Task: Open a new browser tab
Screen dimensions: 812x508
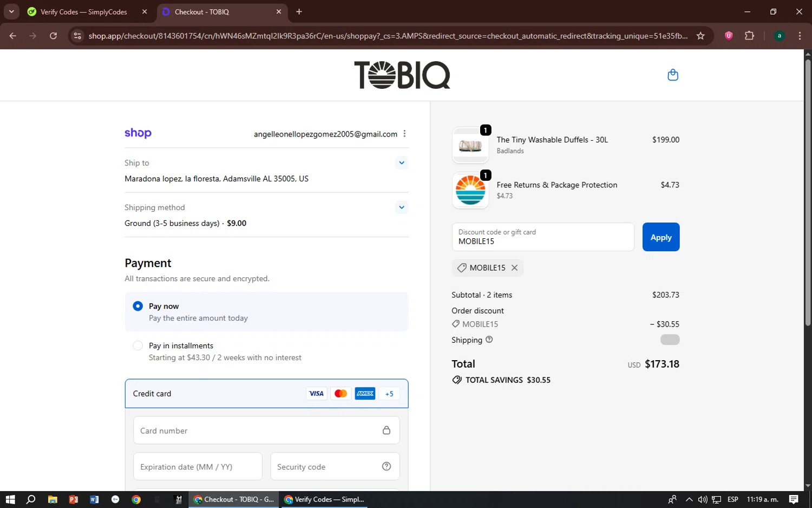Action: coord(299,11)
